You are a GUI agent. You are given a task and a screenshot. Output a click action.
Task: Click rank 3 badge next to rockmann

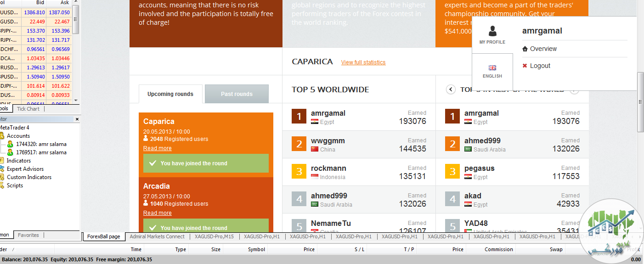(299, 172)
